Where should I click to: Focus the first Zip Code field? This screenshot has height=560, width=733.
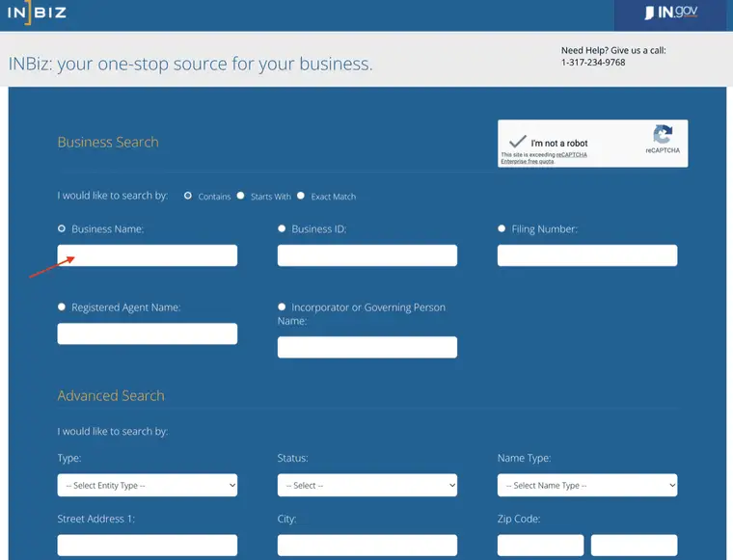[x=540, y=546]
